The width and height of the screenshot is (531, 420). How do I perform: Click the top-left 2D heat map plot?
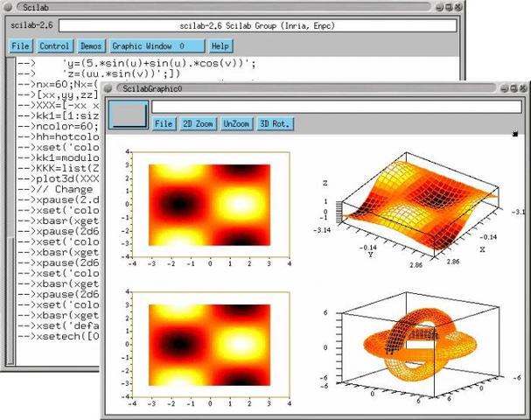coord(210,205)
